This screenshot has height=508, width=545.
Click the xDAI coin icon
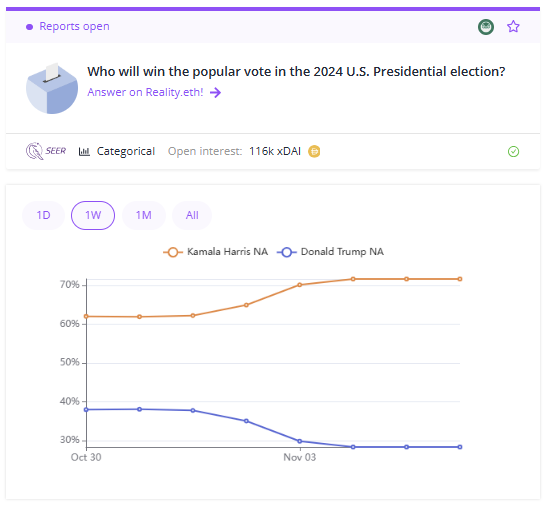tap(314, 151)
